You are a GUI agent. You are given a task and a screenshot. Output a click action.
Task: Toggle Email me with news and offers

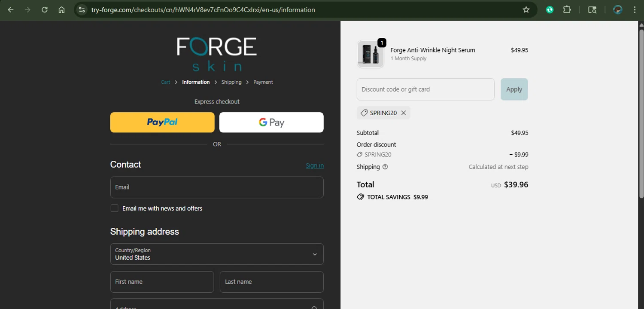[x=114, y=208]
